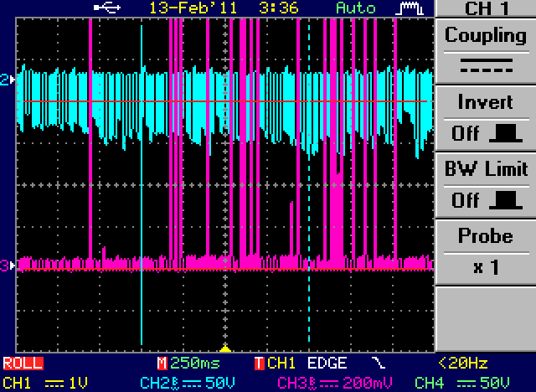Viewport: 536px width, 392px height.
Task: Click the 13-Feb'11 date display
Action: coord(193,8)
